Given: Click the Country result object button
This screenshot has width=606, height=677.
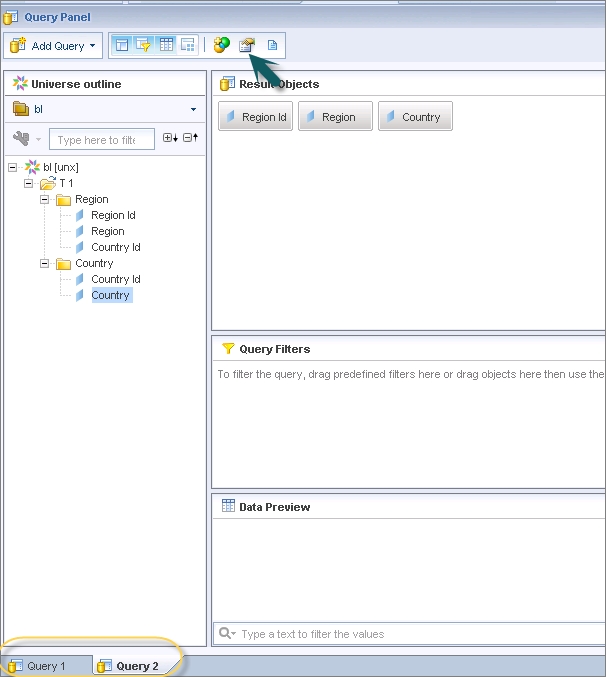Looking at the screenshot, I should click(415, 117).
